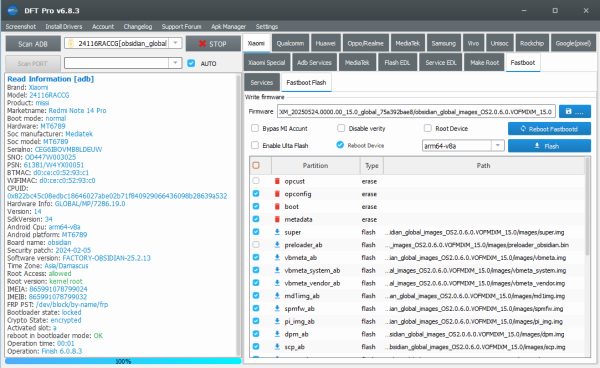Toggle the opcust partition checkbox

(x=256, y=181)
